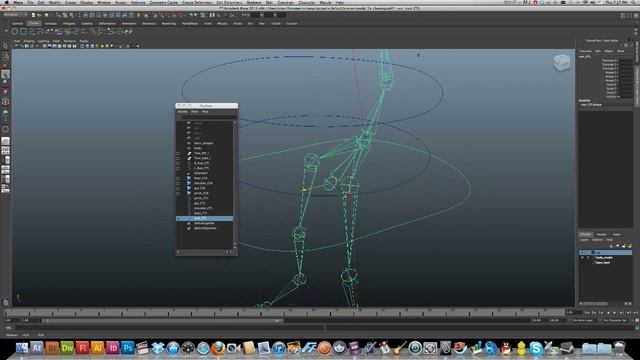Toggle display type of body_model layer

(588, 258)
